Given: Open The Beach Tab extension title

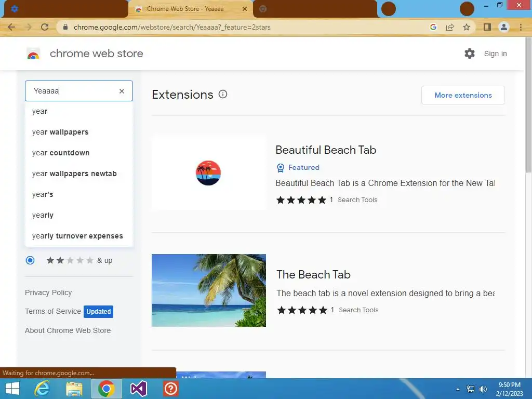Looking at the screenshot, I should 313,274.
